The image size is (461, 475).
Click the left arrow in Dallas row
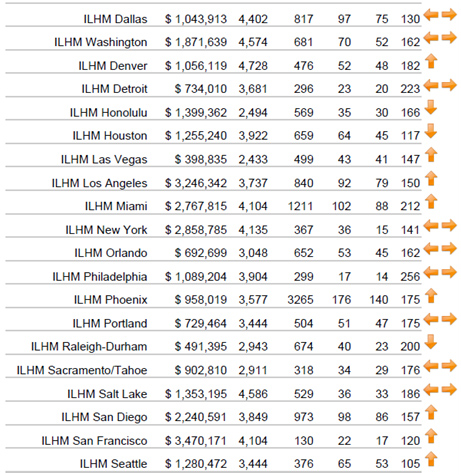(x=431, y=15)
